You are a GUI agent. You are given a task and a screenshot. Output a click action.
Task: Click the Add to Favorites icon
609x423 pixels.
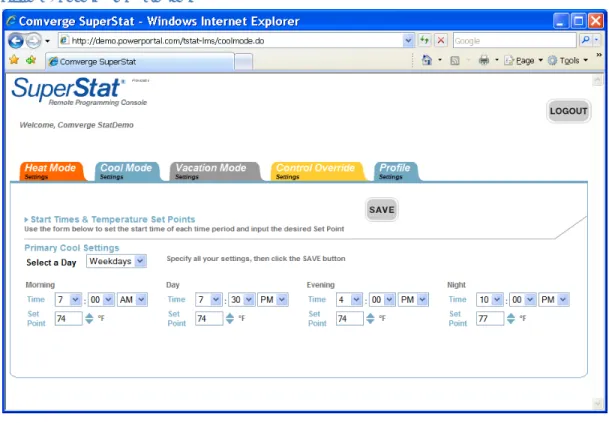pos(31,60)
